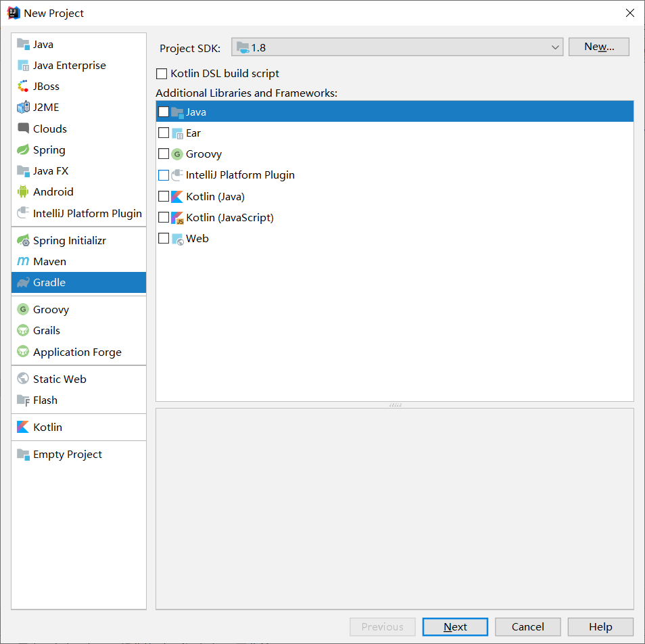Click the Static Web globe icon
Viewport: 645px width, 644px height.
click(23, 379)
